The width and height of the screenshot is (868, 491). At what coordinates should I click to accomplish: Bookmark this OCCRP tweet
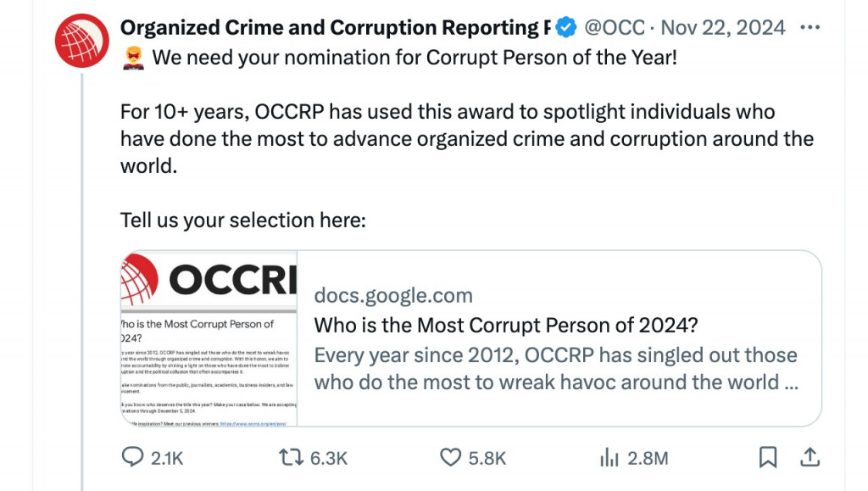pos(767,458)
